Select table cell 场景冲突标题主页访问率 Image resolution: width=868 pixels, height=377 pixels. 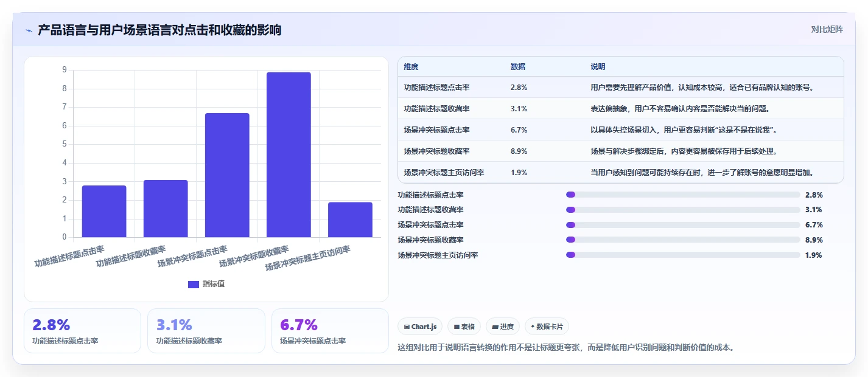point(444,172)
